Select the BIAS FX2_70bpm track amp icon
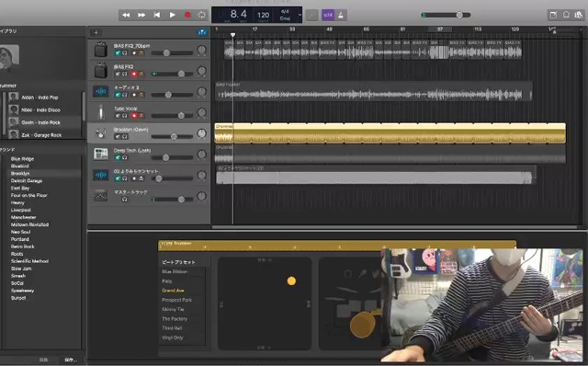 101,50
